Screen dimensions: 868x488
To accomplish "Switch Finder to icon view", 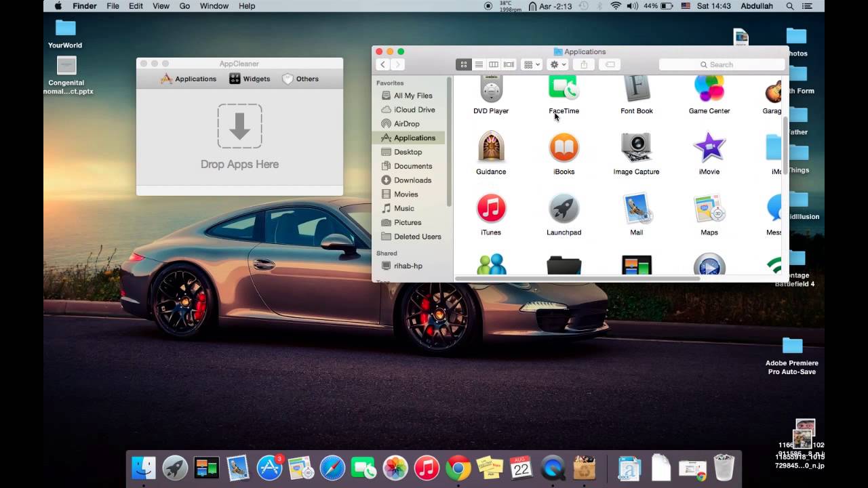I will coord(464,64).
